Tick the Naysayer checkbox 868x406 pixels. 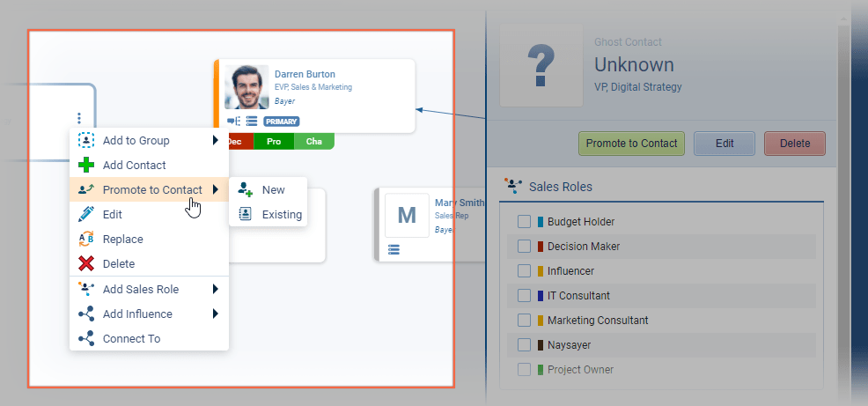(524, 345)
